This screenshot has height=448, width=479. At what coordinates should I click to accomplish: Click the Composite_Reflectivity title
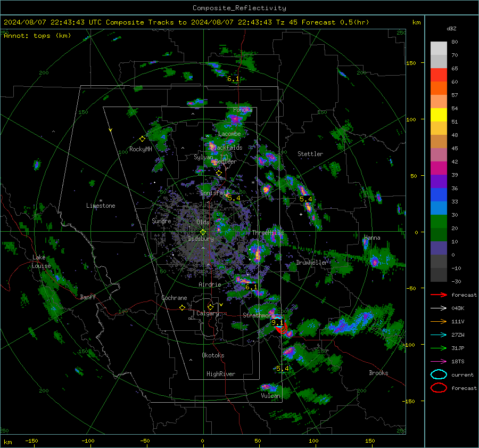pyautogui.click(x=240, y=8)
